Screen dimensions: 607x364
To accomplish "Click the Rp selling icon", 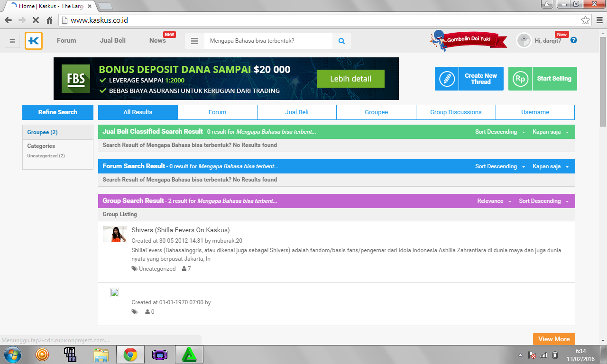I will 520,79.
